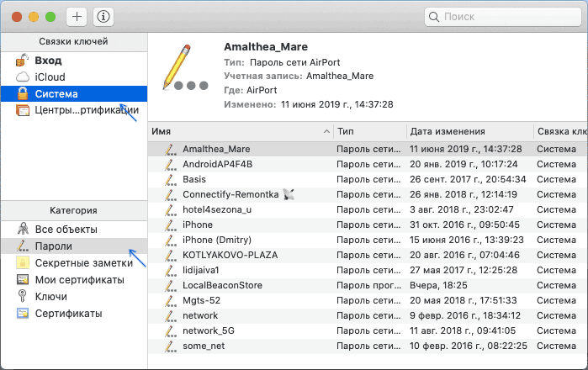Screen dimensions: 588x370
Task: Click the icon beside Мои сертификаты
Action: pos(23,280)
